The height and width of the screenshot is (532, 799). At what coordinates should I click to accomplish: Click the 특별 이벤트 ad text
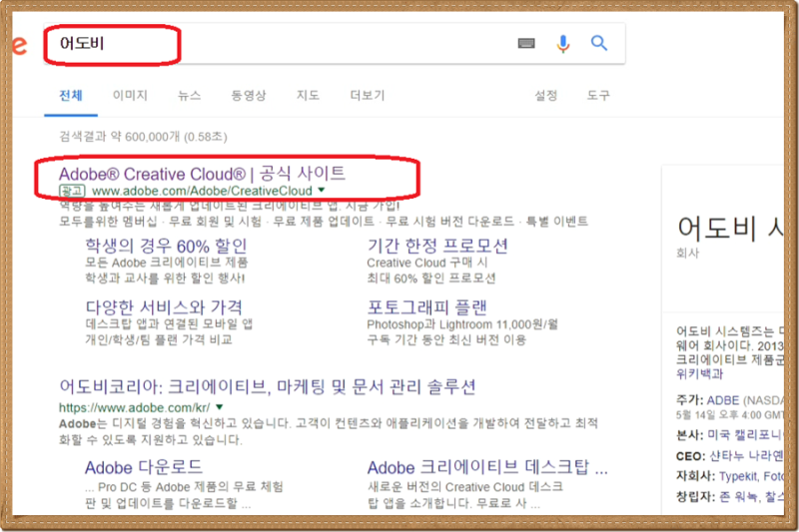557,222
